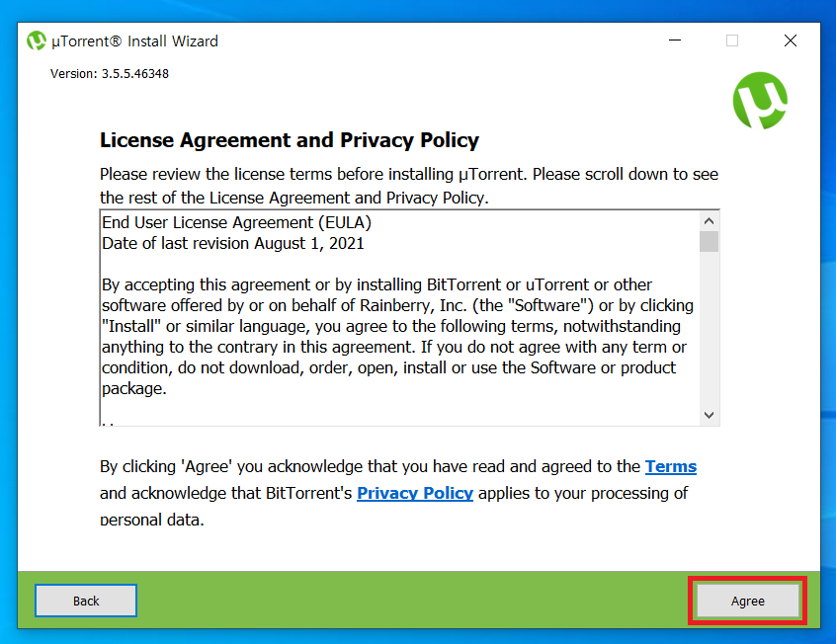836x644 pixels.
Task: Click the large uTorrent logo in the top right
Action: [760, 102]
